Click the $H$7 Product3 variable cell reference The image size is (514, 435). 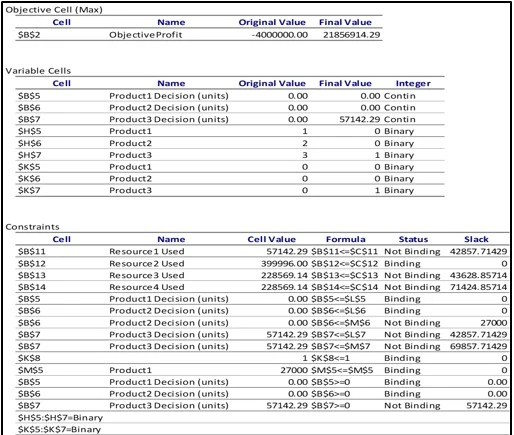(x=30, y=155)
